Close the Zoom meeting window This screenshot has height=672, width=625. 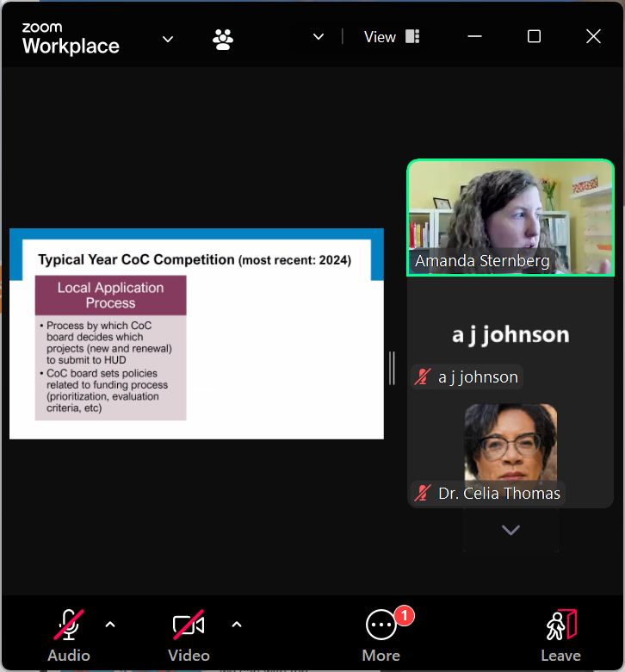click(x=593, y=36)
